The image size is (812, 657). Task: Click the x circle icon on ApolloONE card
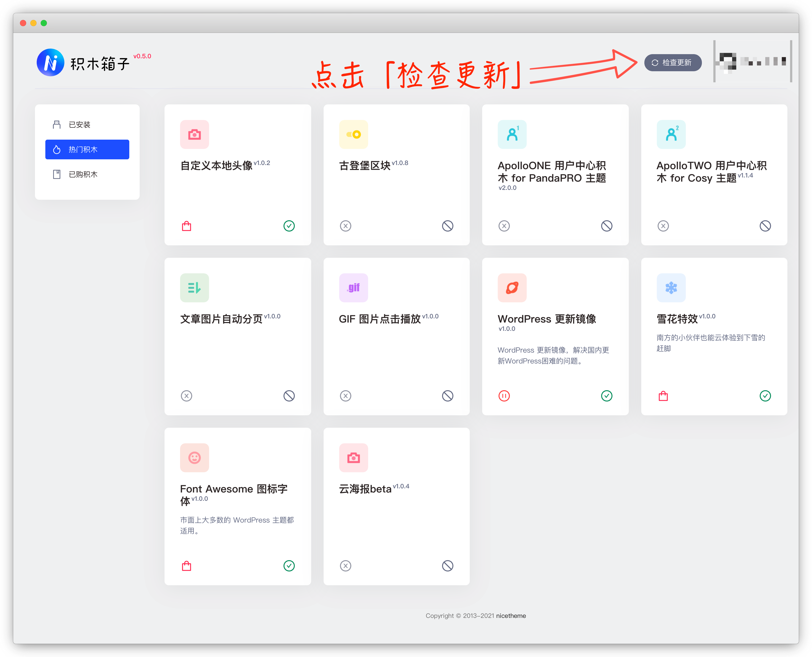coord(504,226)
